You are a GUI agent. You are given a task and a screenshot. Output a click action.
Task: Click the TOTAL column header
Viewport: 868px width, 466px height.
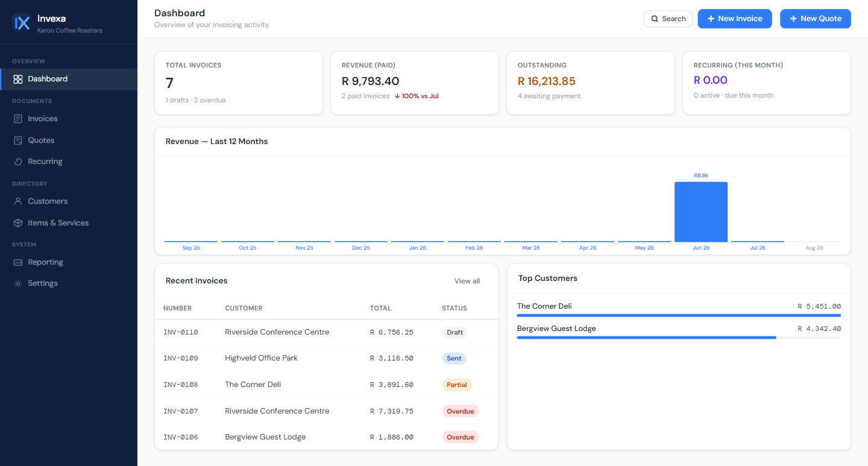click(380, 308)
